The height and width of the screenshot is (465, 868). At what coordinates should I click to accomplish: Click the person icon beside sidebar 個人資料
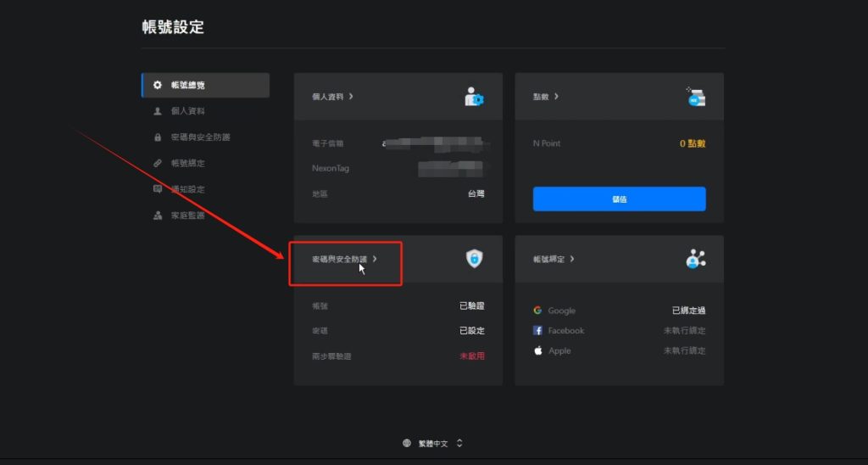pyautogui.click(x=157, y=111)
